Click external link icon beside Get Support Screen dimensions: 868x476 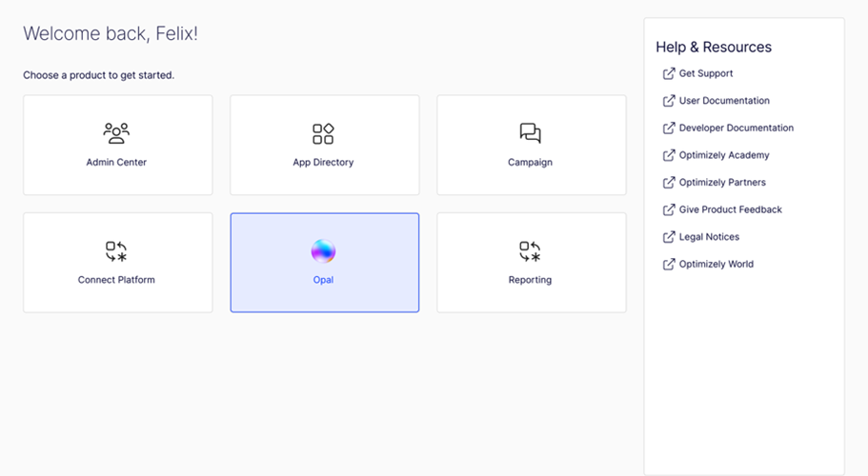[x=669, y=73]
